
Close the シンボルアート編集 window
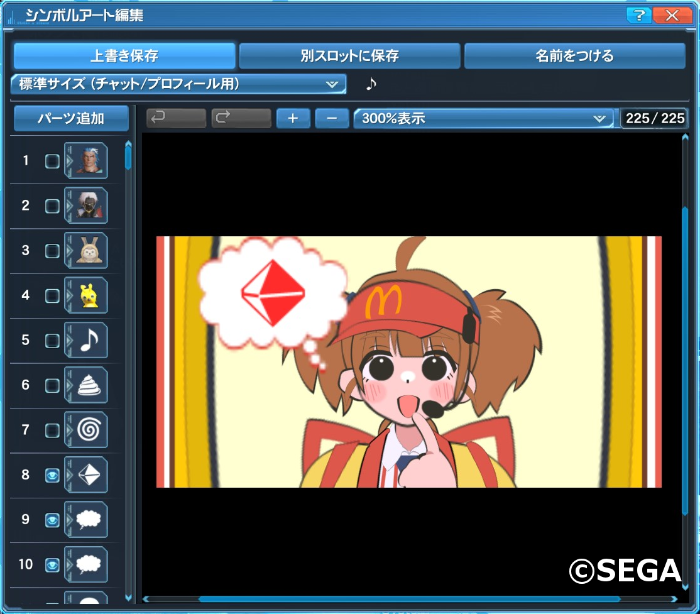[x=672, y=15]
